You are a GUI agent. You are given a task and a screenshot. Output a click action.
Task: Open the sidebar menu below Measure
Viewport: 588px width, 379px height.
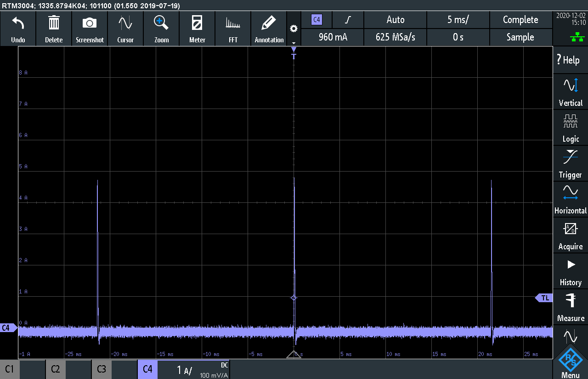pos(570,336)
